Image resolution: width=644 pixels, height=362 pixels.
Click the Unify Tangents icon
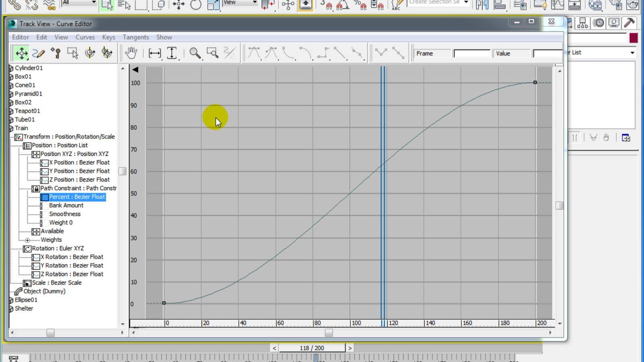click(x=398, y=53)
